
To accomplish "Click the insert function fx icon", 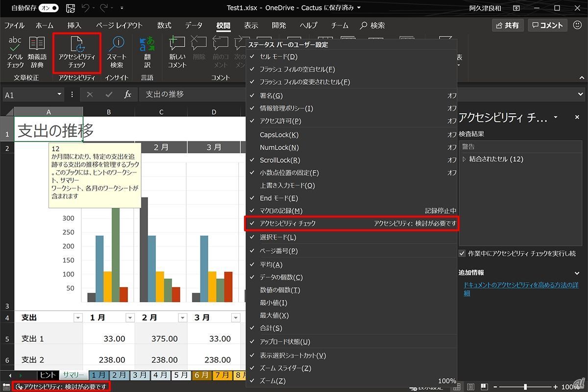I will (x=127, y=95).
